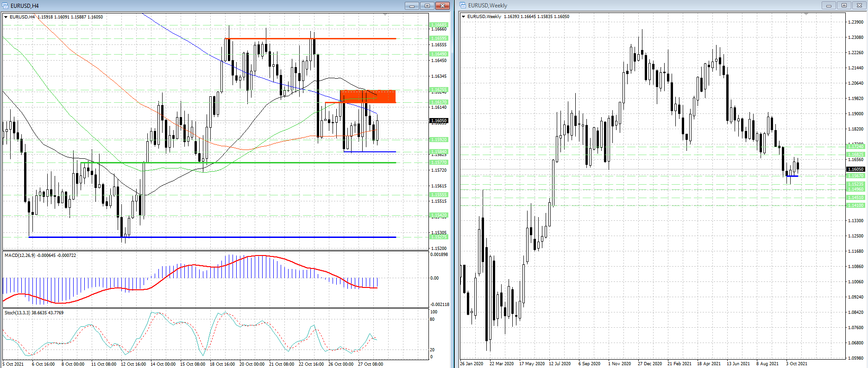
Task: Click the chart shift marker on Weekly chart
Action: click(806, 14)
